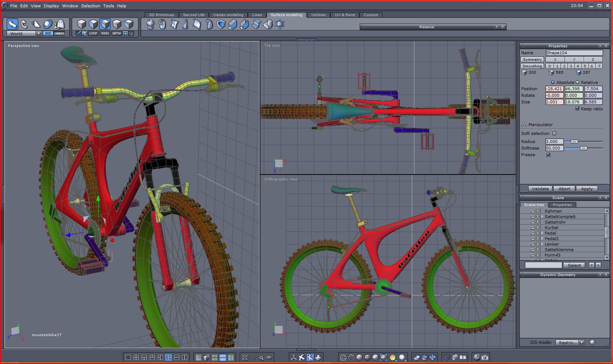The width and height of the screenshot is (613, 364).
Task: Collapse the Properties panel arrow
Action: [x=600, y=46]
